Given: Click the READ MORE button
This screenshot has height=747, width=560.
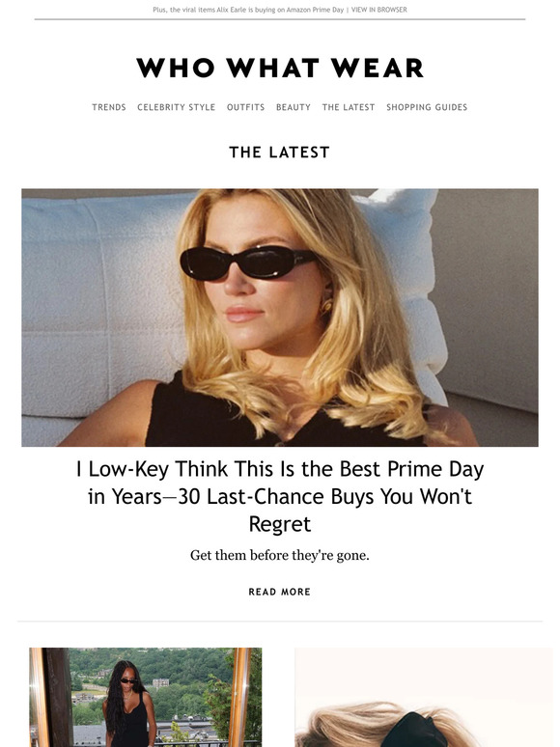Looking at the screenshot, I should pyautogui.click(x=280, y=592).
